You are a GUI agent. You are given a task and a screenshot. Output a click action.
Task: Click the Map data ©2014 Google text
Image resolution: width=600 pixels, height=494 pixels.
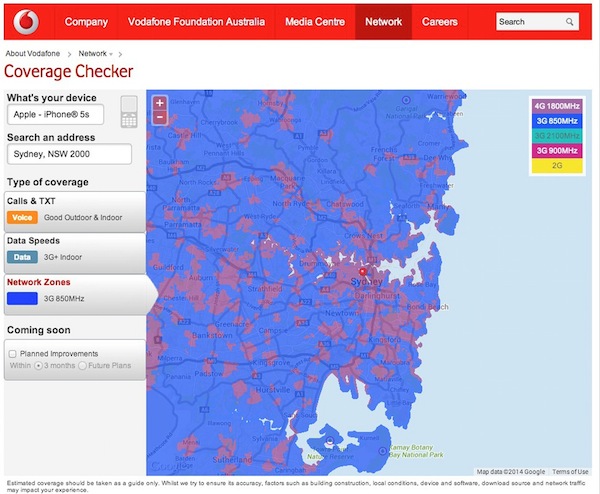[x=510, y=471]
